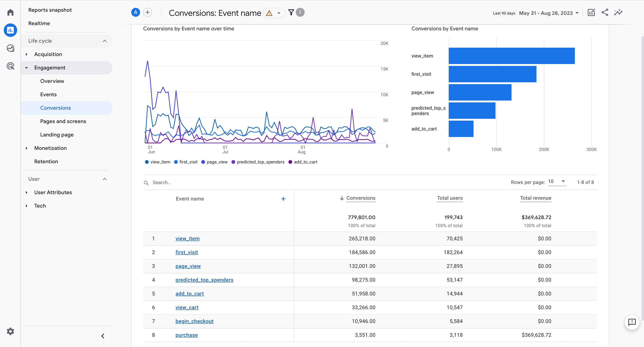Go to Pages and screens report

coord(63,121)
